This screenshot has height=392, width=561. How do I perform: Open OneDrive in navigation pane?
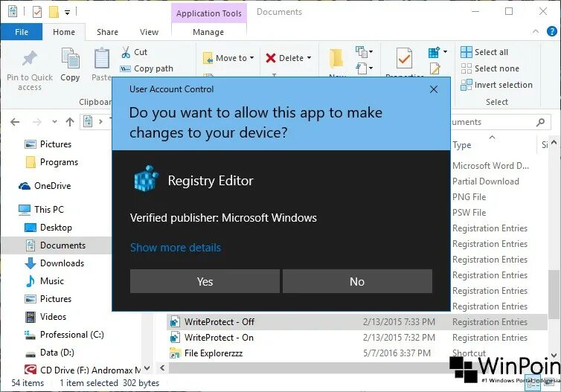click(45, 186)
